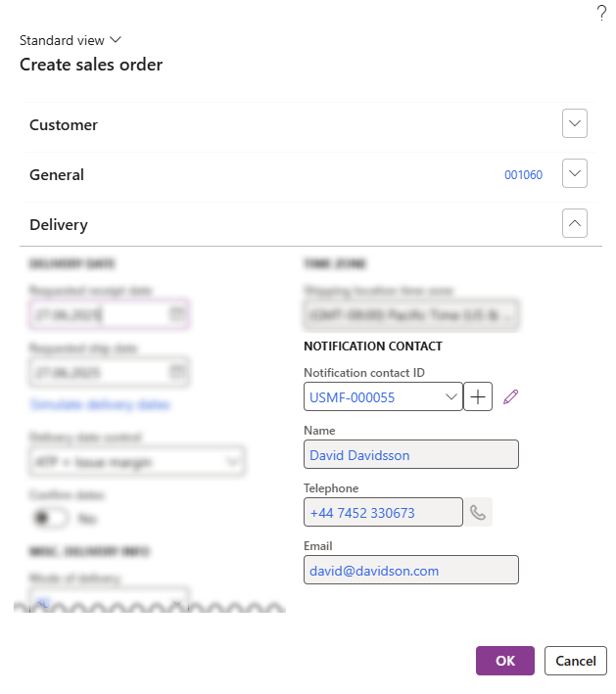Click the Cancel button
The width and height of the screenshot is (616, 694).
[576, 661]
